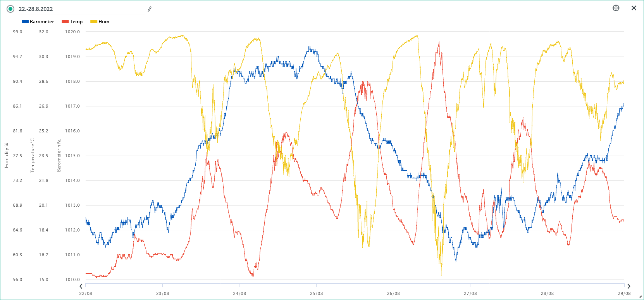The width and height of the screenshot is (644, 300).
Task: Click the 23/08 date axis marker
Action: [x=162, y=293]
